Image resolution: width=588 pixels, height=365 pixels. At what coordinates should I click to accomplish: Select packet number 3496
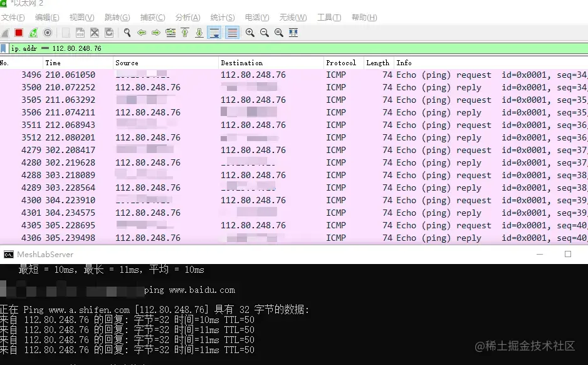(294, 75)
